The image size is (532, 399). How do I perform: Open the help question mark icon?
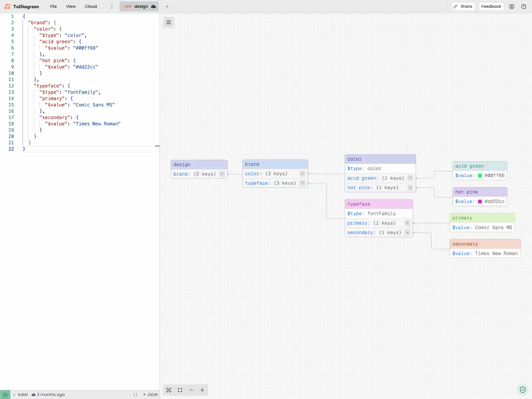point(524,6)
